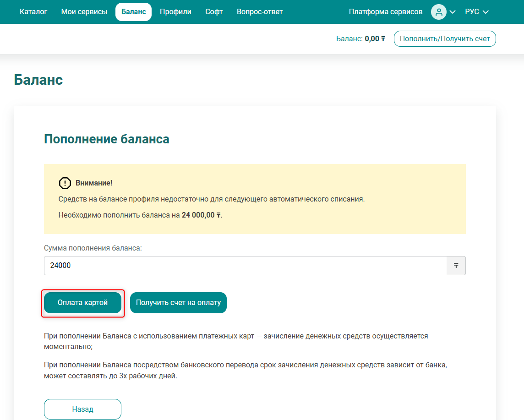The width and height of the screenshot is (524, 420).
Task: Click the header balance amount 0,00 ₸
Action: (x=375, y=39)
